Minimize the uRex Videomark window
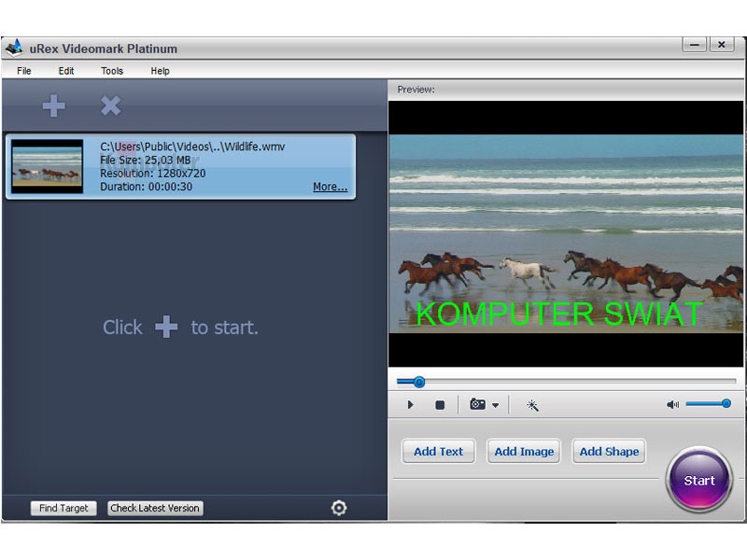This screenshot has height=560, width=747. click(x=695, y=45)
